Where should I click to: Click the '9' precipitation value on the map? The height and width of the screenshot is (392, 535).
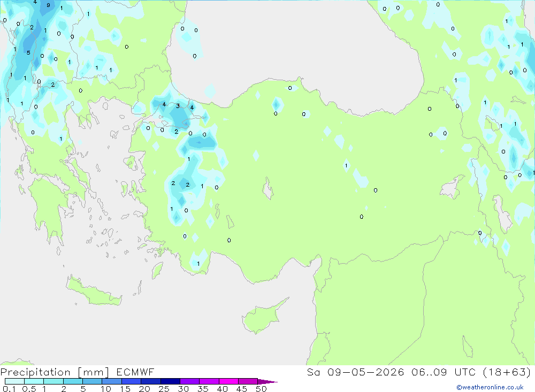pos(48,5)
